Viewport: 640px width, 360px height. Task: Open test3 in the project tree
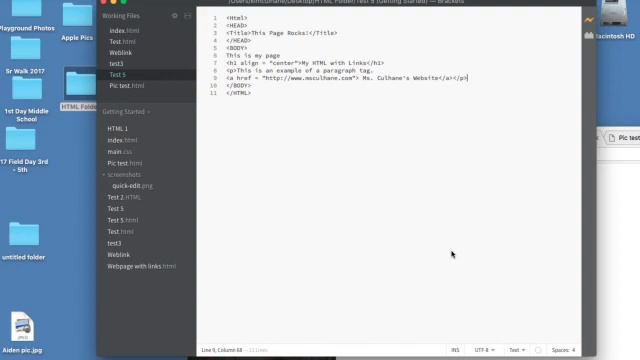(x=114, y=243)
